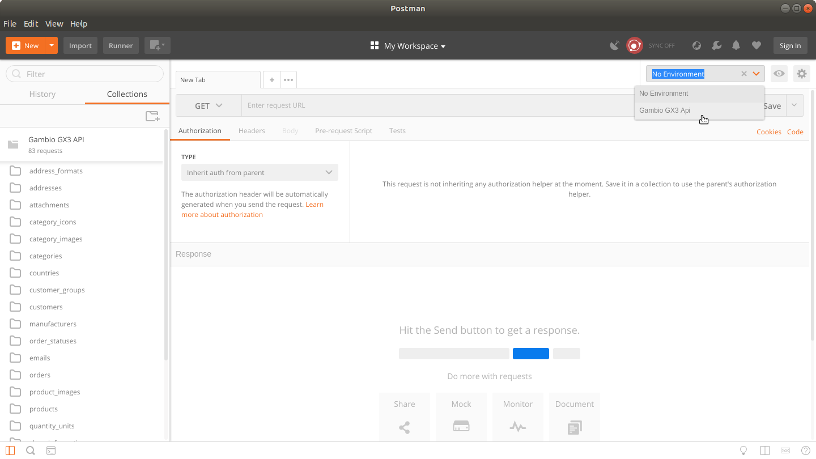Expand the My Workspace dropdown

[408, 45]
